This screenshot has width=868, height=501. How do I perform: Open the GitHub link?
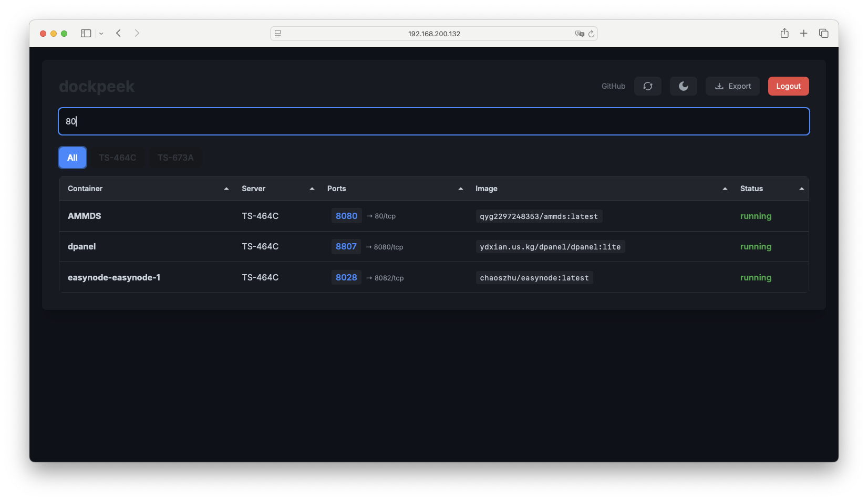click(x=613, y=86)
